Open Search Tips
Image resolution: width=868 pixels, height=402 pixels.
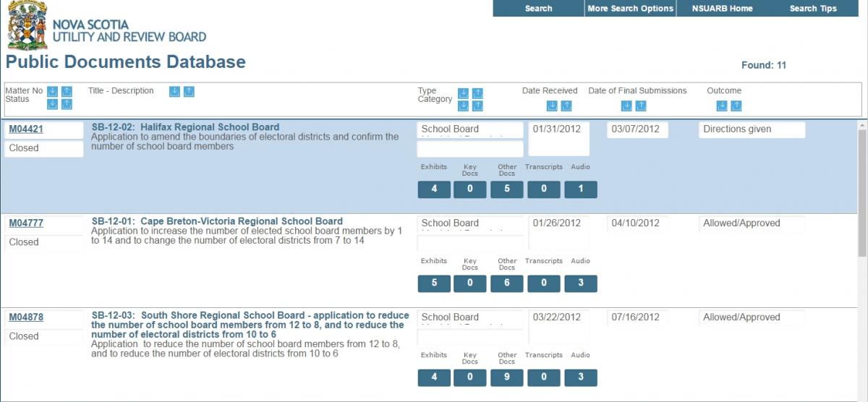[813, 9]
